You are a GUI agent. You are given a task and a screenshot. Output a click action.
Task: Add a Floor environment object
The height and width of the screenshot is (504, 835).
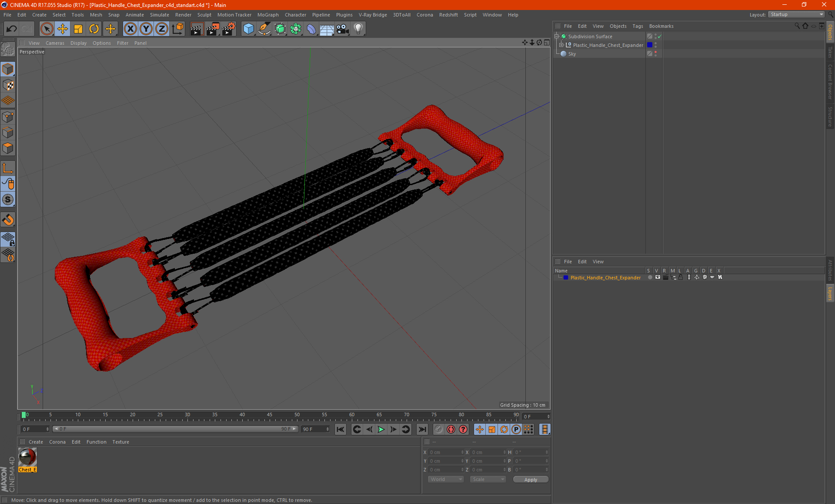327,29
